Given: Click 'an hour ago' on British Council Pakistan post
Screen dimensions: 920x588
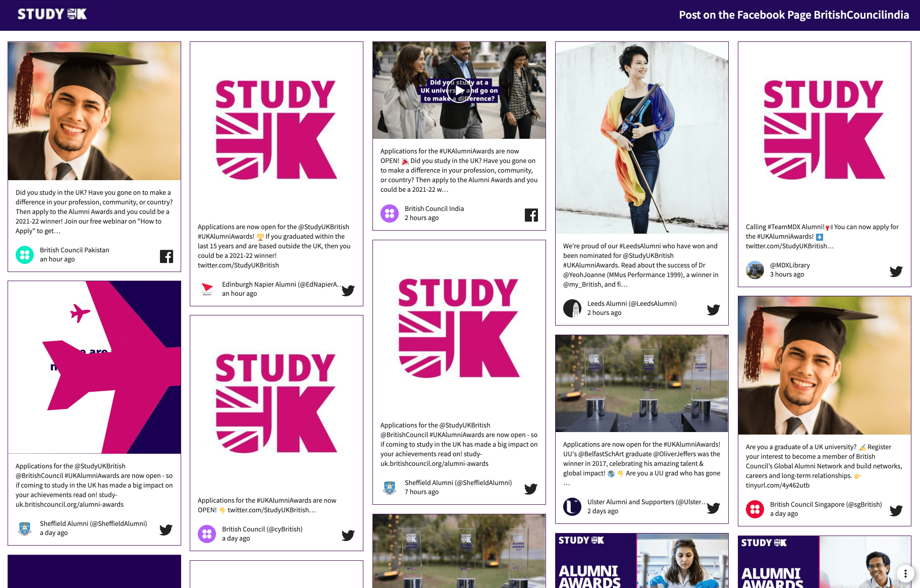Looking at the screenshot, I should click(58, 259).
